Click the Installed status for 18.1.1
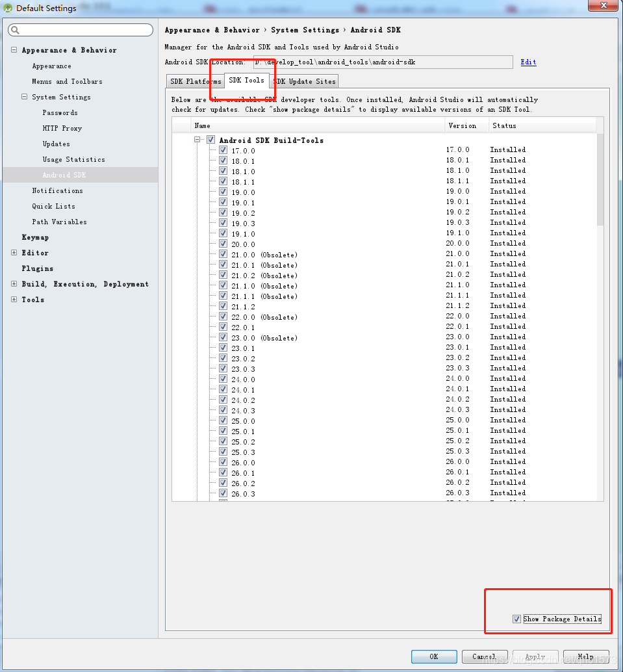 [508, 181]
